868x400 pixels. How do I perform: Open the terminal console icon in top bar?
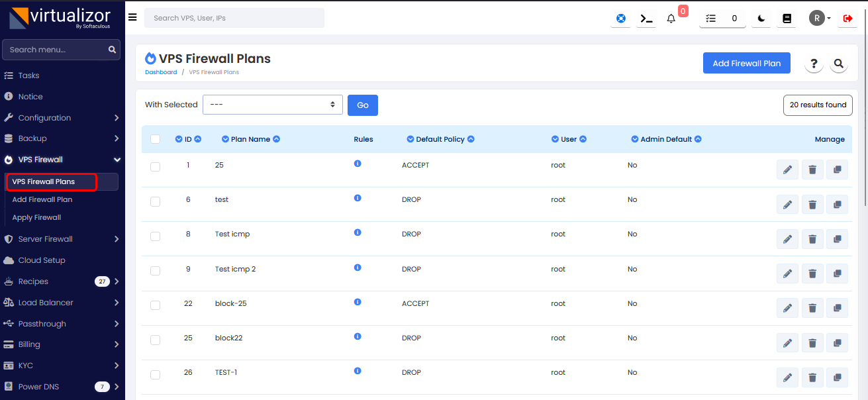click(x=646, y=19)
